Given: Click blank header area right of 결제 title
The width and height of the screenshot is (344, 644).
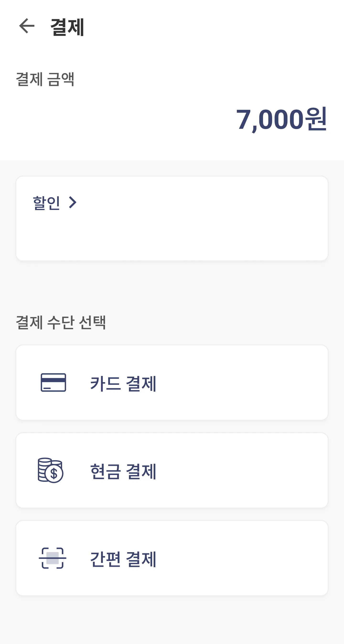Looking at the screenshot, I should (213, 26).
